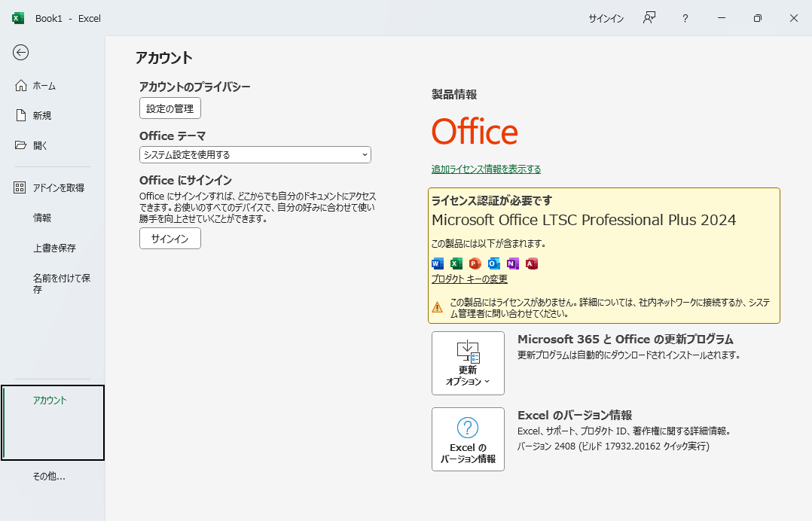Click the Word app icon in the product box
The height and width of the screenshot is (521, 812).
pyautogui.click(x=438, y=264)
